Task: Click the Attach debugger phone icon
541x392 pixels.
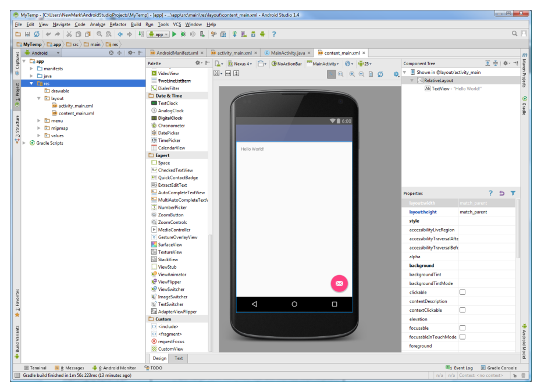Action: [202, 34]
